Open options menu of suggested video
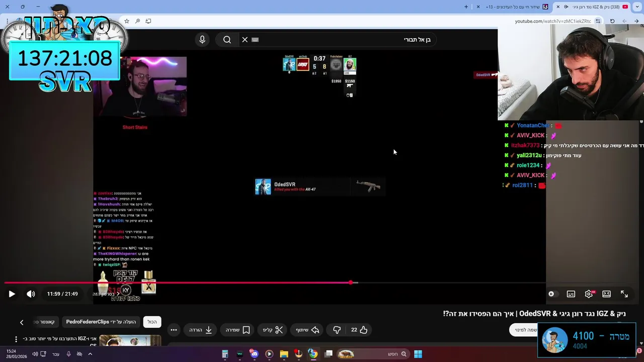The image size is (644, 362). (16, 339)
